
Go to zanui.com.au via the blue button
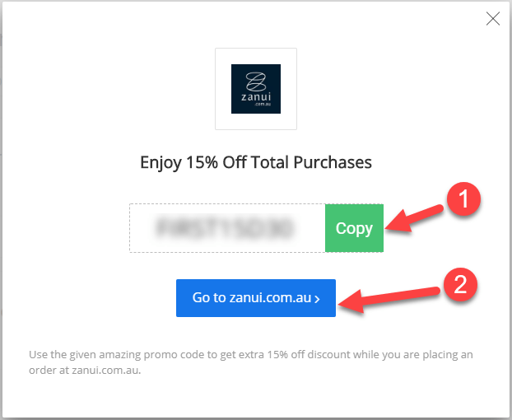click(x=256, y=298)
